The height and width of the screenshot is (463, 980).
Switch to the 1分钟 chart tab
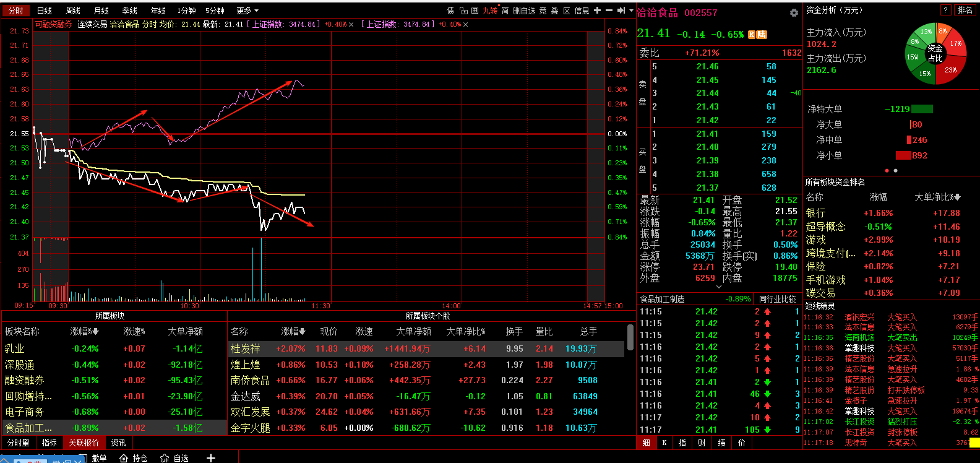coord(186,11)
